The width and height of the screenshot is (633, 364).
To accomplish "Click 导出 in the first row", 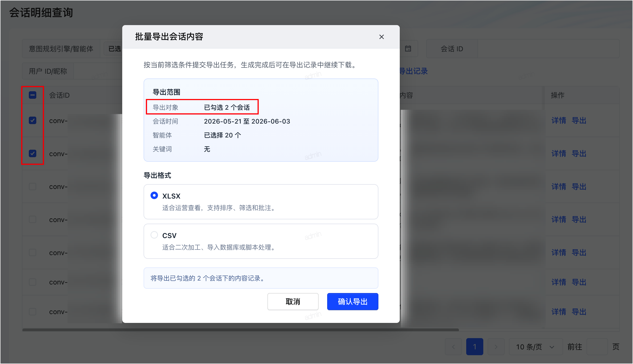I will [x=579, y=120].
